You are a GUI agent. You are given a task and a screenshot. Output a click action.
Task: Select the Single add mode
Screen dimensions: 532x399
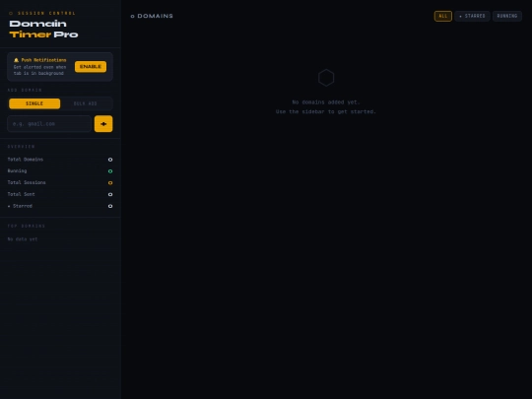pyautogui.click(x=34, y=103)
